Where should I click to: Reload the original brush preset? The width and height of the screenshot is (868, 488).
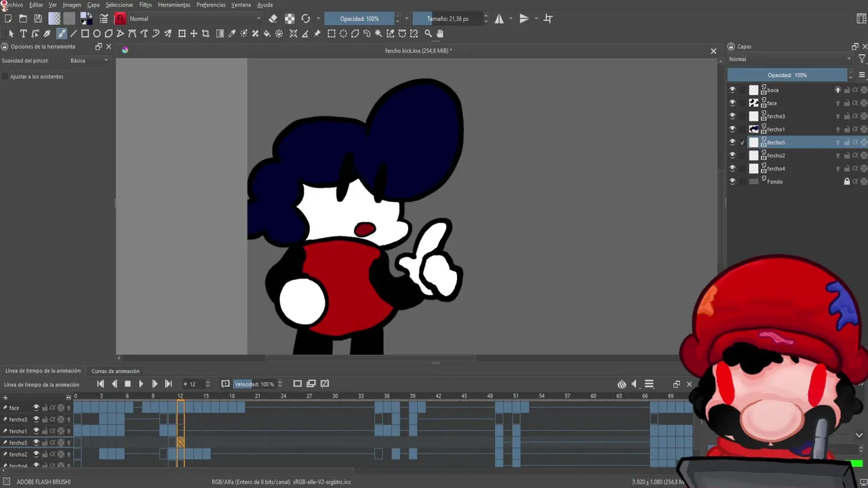point(306,19)
